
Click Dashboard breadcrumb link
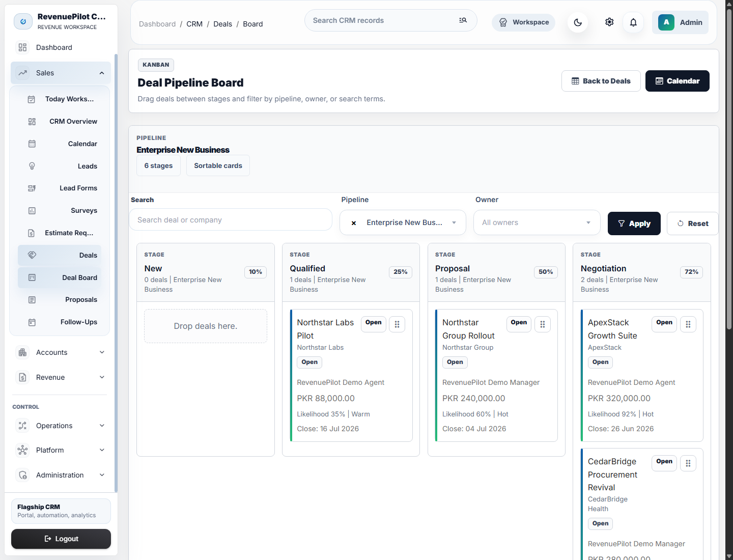pos(157,24)
